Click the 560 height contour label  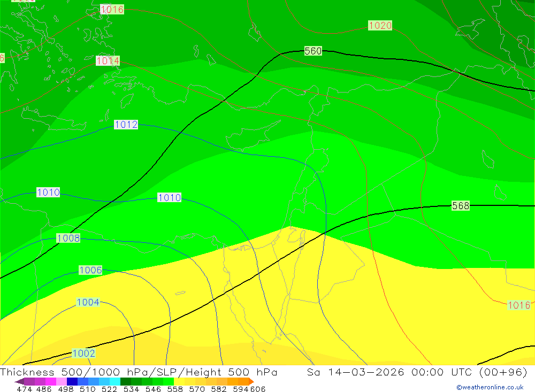pyautogui.click(x=313, y=51)
